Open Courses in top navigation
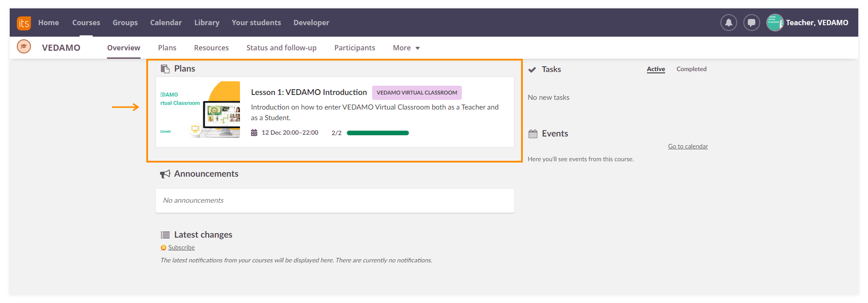The image size is (868, 303). click(86, 23)
